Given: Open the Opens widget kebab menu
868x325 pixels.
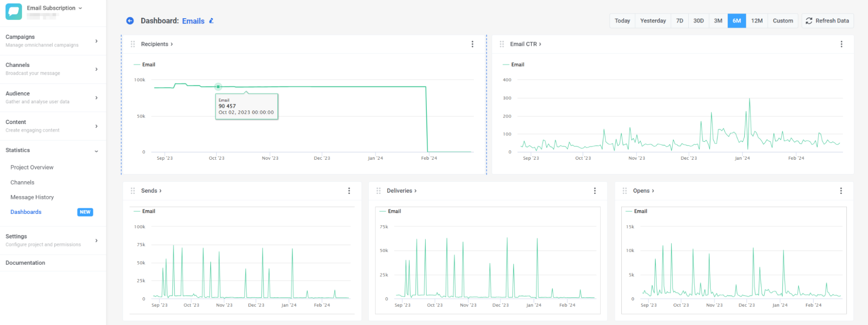Looking at the screenshot, I should [841, 191].
